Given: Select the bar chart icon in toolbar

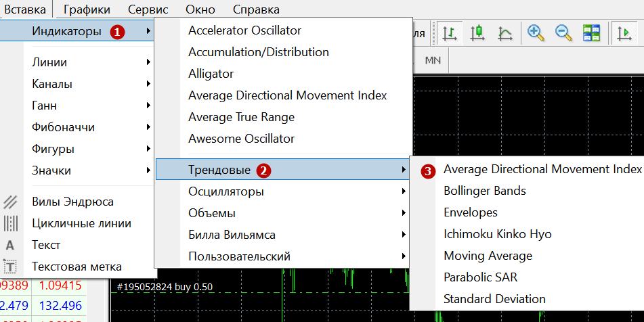Looking at the screenshot, I should [x=450, y=33].
